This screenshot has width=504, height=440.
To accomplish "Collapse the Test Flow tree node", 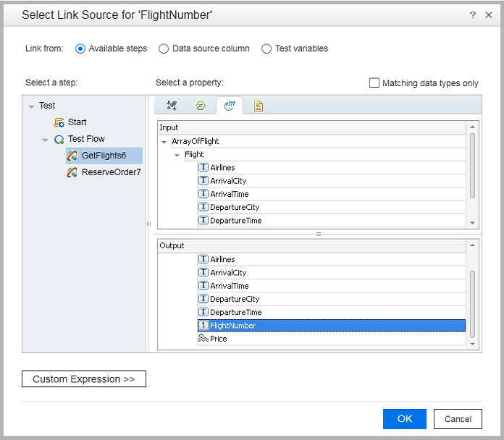I will 45,139.
